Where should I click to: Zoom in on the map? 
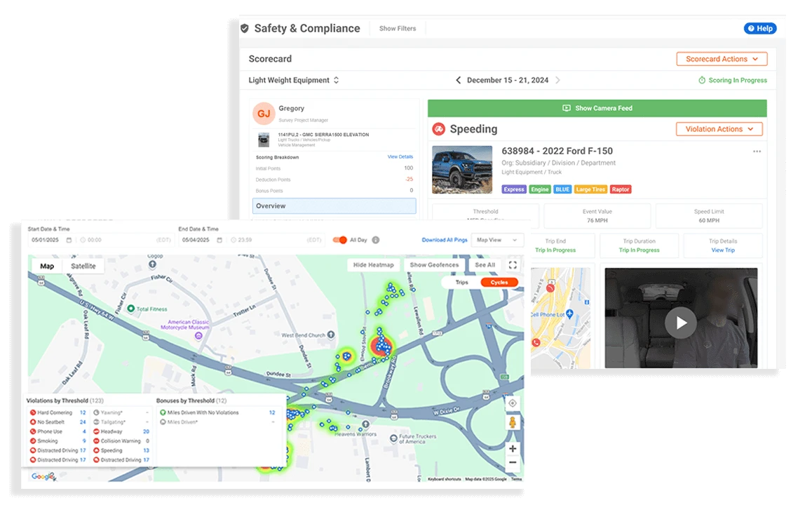[513, 449]
